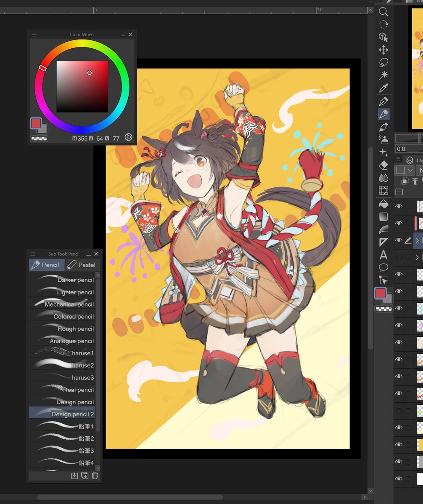Open the layer color dropdown
423x504 pixels.
(x=404, y=170)
